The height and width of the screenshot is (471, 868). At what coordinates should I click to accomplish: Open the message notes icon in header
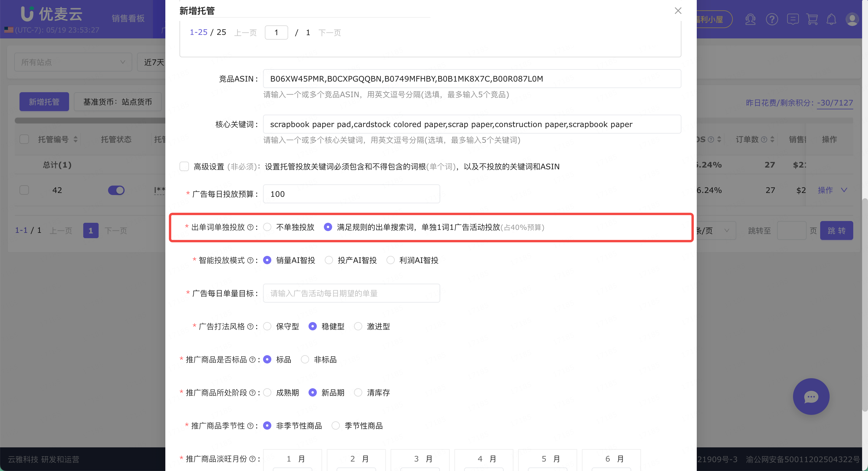pos(792,19)
